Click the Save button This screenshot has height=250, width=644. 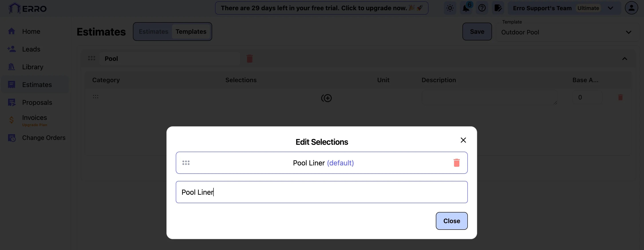tap(477, 32)
